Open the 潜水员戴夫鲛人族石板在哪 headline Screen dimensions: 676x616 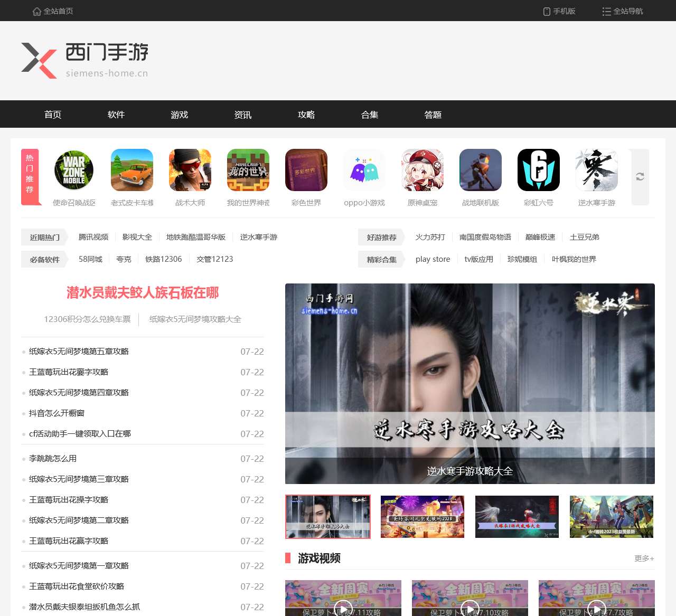click(x=143, y=293)
